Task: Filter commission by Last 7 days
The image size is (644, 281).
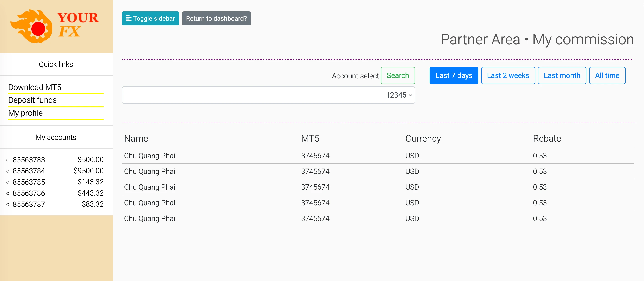Action: point(453,75)
